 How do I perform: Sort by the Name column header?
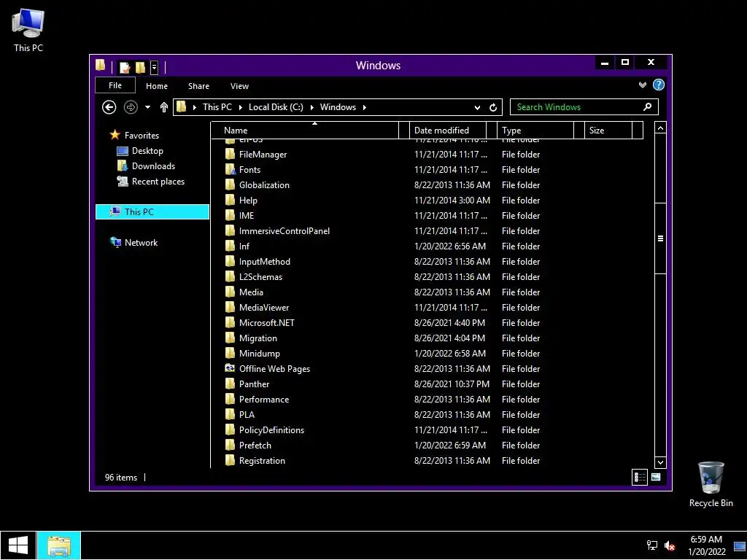(305, 131)
